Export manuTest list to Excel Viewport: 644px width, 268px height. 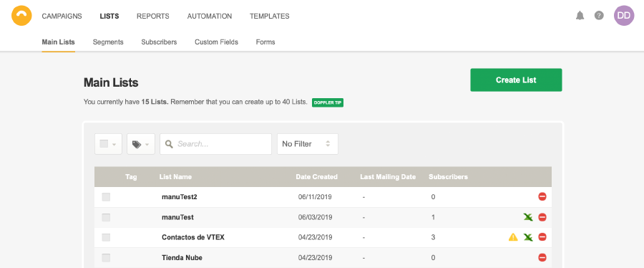coord(528,217)
